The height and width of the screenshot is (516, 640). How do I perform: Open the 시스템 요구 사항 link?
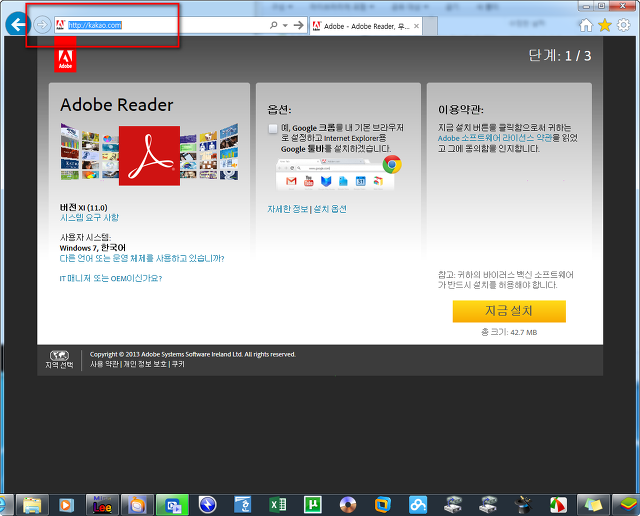pos(89,218)
